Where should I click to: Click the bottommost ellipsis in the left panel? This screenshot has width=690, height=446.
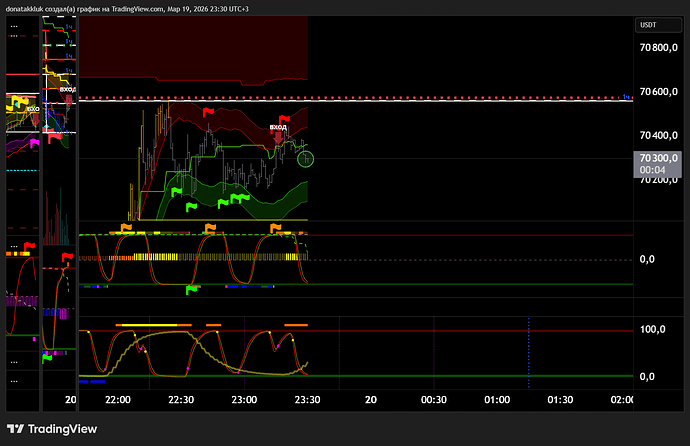pos(13,380)
